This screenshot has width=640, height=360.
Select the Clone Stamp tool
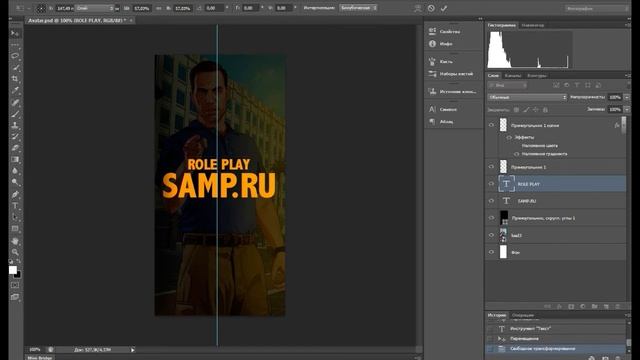pyautogui.click(x=15, y=125)
